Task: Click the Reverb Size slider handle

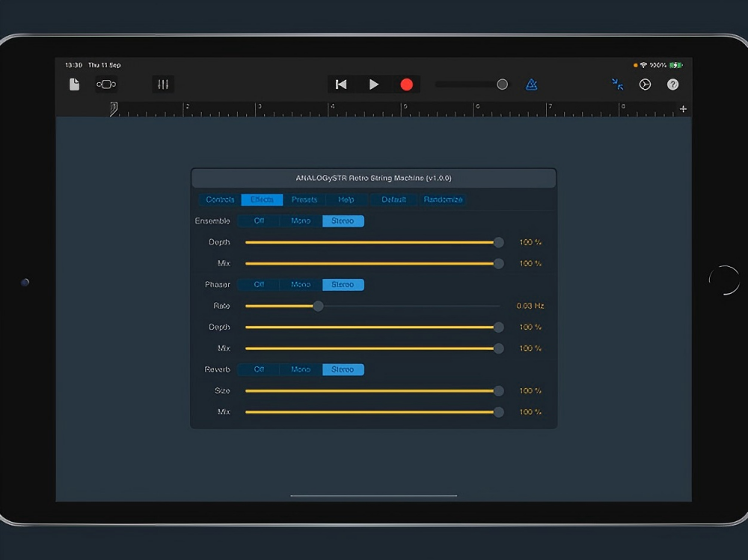Action: pos(498,391)
